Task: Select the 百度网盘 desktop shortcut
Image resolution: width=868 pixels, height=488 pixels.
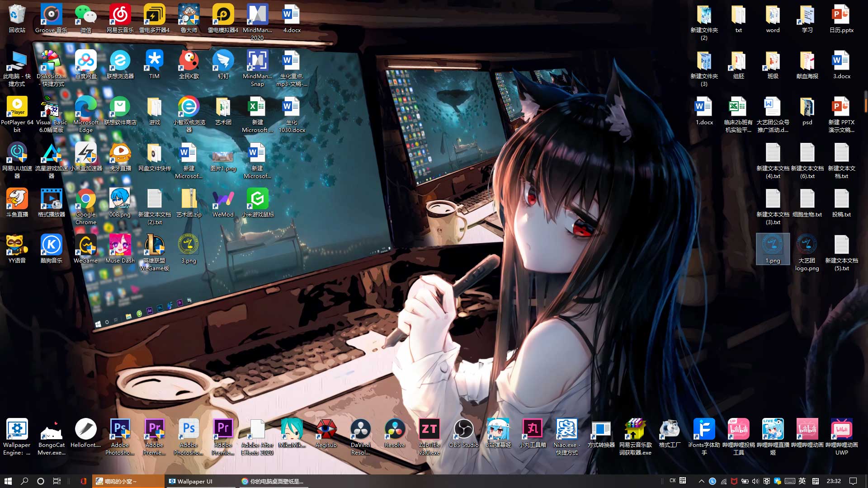Action: pos(85,65)
